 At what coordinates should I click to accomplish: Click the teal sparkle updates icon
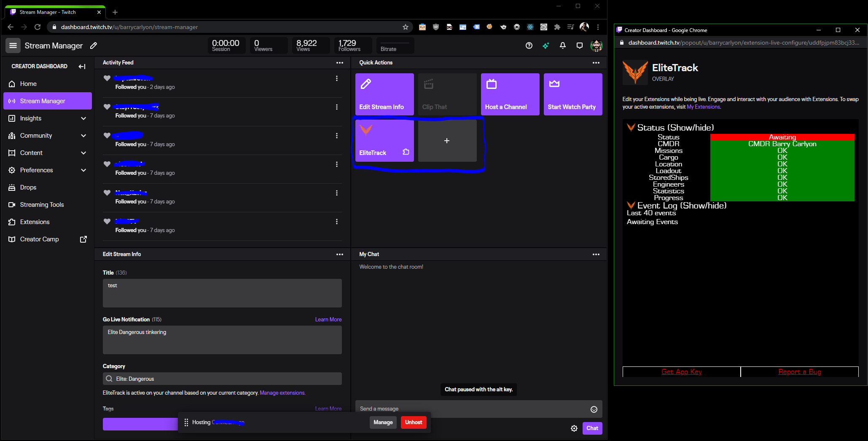546,45
